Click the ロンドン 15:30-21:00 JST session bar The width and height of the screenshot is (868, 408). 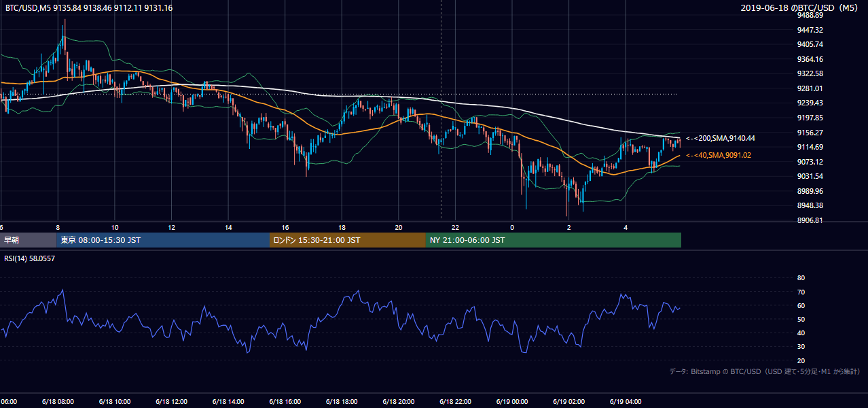click(347, 240)
